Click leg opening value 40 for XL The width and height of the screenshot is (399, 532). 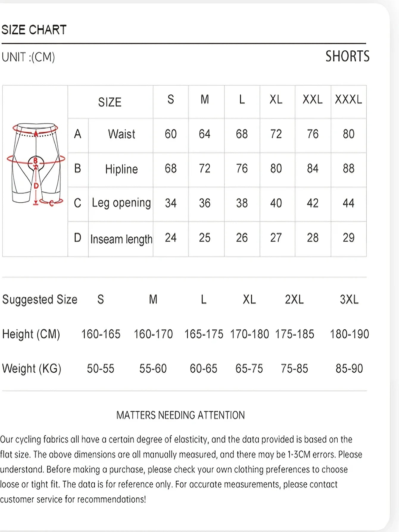276,203
